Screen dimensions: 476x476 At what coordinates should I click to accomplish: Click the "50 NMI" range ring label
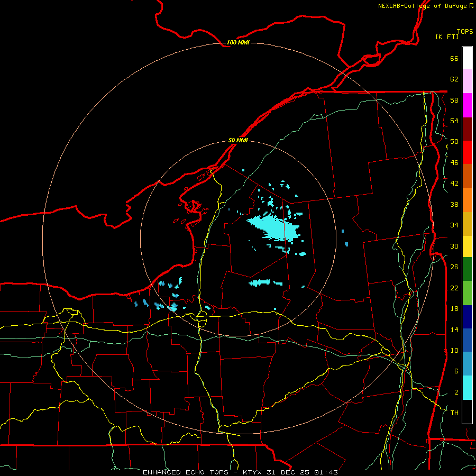click(x=238, y=140)
